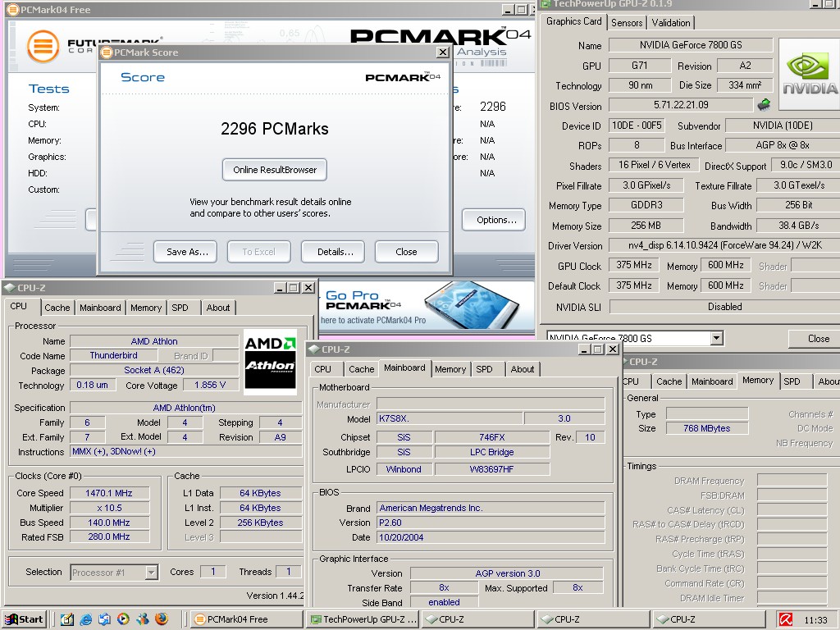The height and width of the screenshot is (630, 840).
Task: Open About tab in the left CPU-Z window
Action: tap(218, 308)
